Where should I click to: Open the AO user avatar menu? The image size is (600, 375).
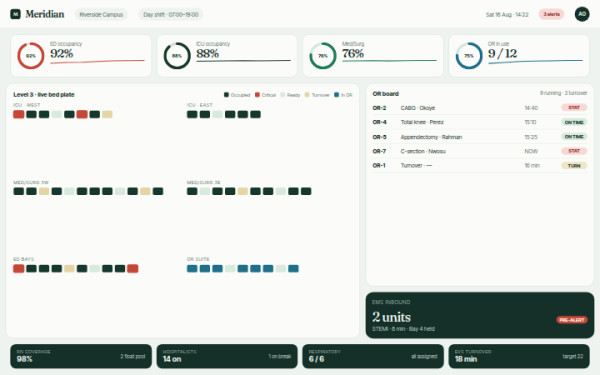(x=582, y=14)
